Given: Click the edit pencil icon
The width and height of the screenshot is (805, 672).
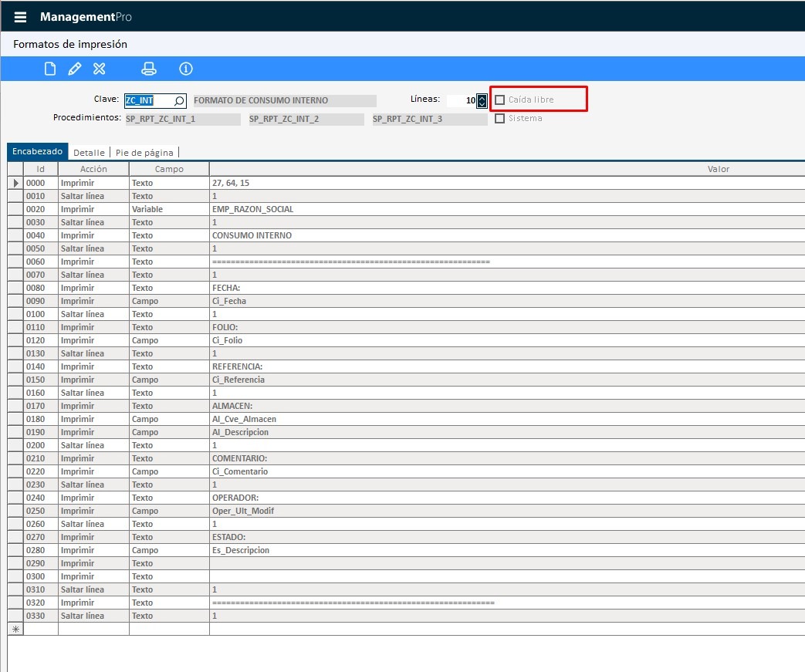Looking at the screenshot, I should coord(74,69).
